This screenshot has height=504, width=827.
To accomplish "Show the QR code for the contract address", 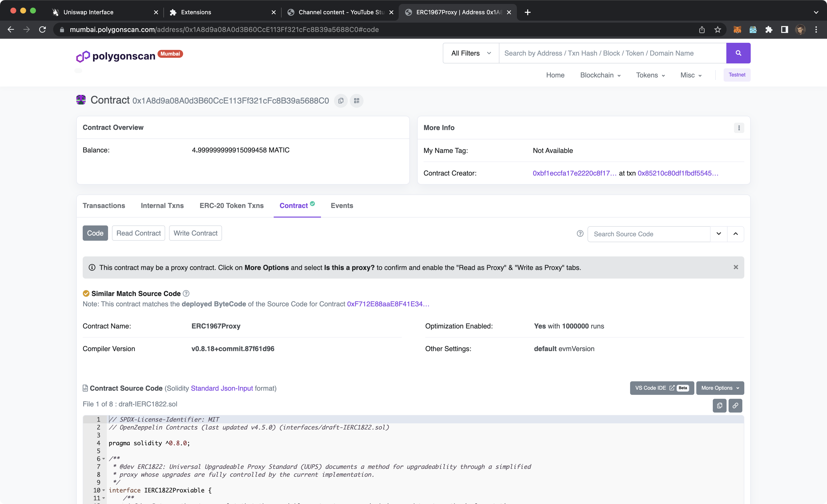I will (x=356, y=101).
